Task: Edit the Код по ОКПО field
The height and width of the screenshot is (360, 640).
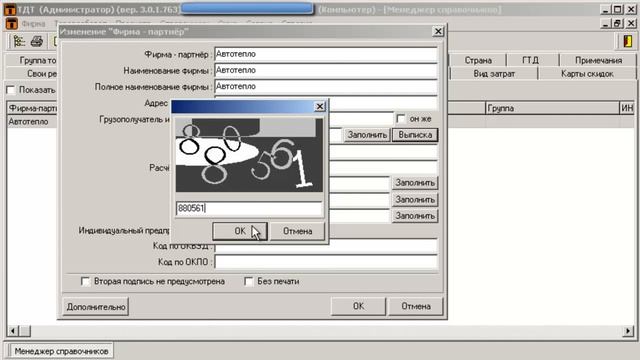Action: pyautogui.click(x=326, y=262)
